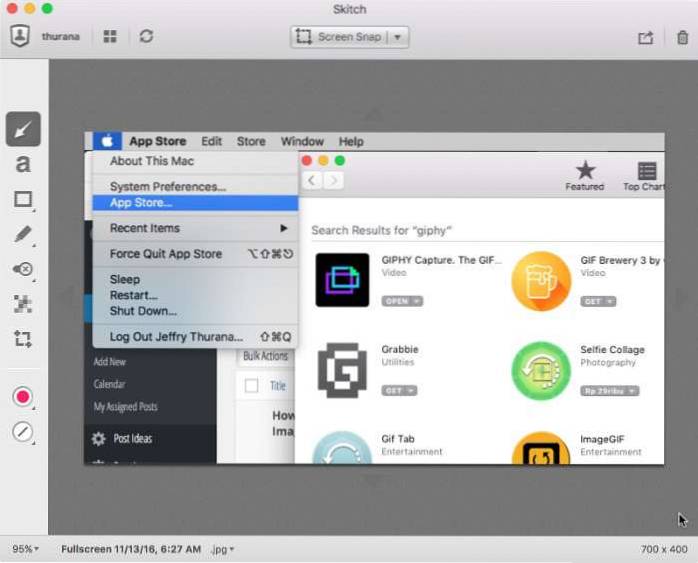Open the ImageGIF title link
Screen dimensions: 698x563
pos(602,439)
